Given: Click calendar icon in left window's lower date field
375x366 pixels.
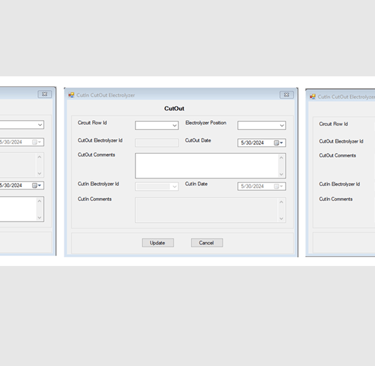Looking at the screenshot, I should coord(34,185).
